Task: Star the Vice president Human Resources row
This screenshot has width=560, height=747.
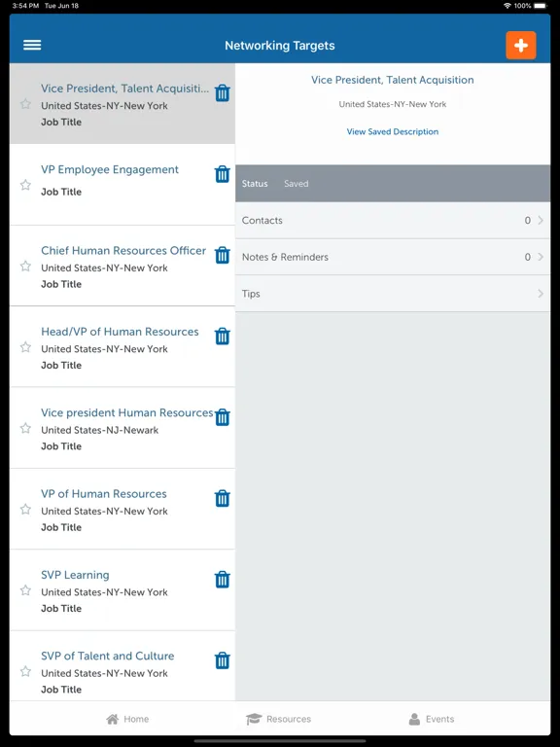Action: pyautogui.click(x=25, y=428)
